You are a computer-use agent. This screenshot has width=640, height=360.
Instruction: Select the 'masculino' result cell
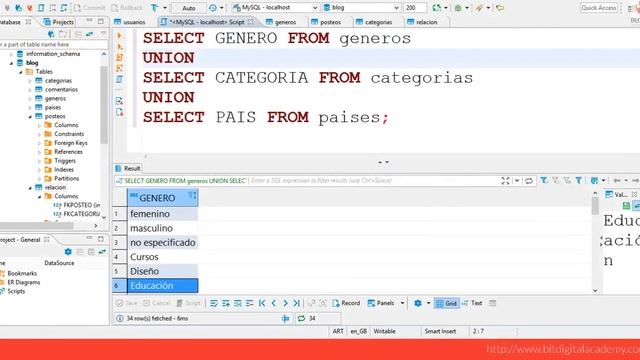(x=163, y=228)
